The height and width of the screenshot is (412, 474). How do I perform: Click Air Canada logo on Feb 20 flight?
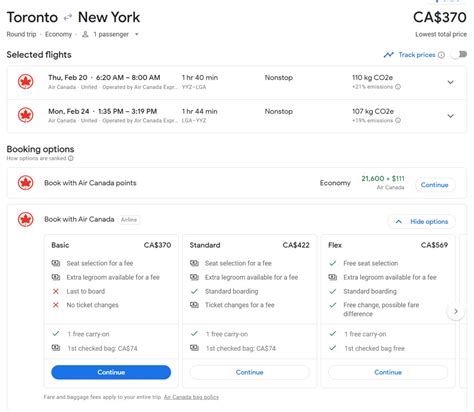point(26,82)
